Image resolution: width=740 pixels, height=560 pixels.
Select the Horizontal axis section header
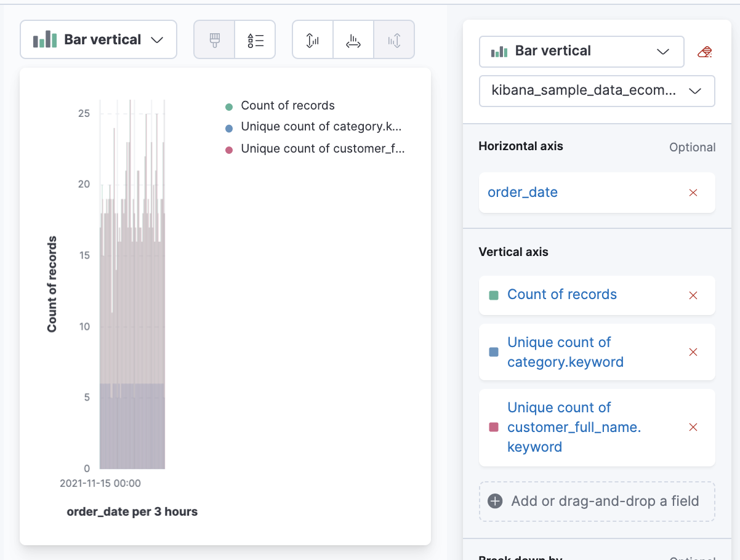point(521,146)
